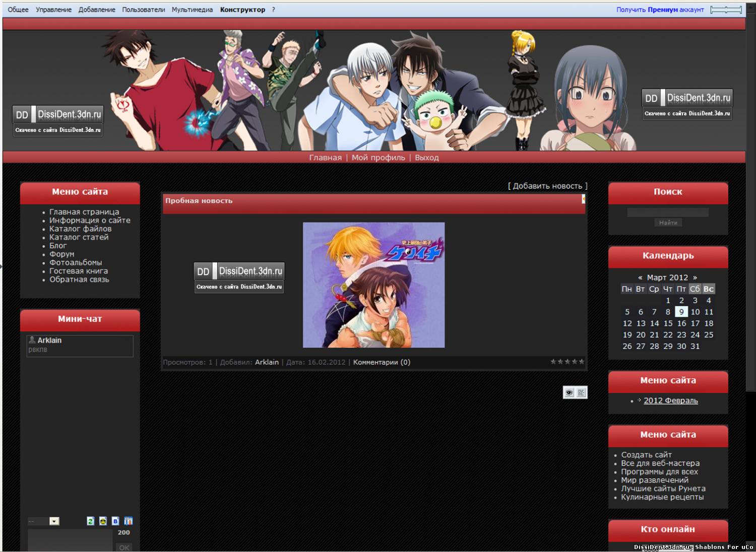Image resolution: width=756 pixels, height=552 pixels.
Task: Click the Arklain user icon in mini-chat
Action: pos(32,340)
